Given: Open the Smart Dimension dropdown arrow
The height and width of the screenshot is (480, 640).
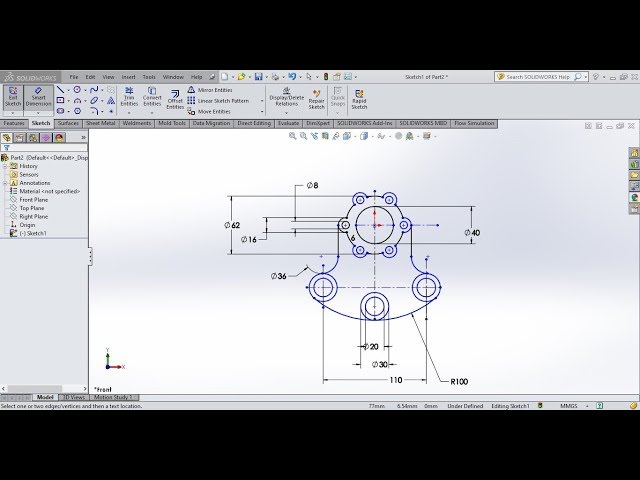Looking at the screenshot, I should (38, 113).
